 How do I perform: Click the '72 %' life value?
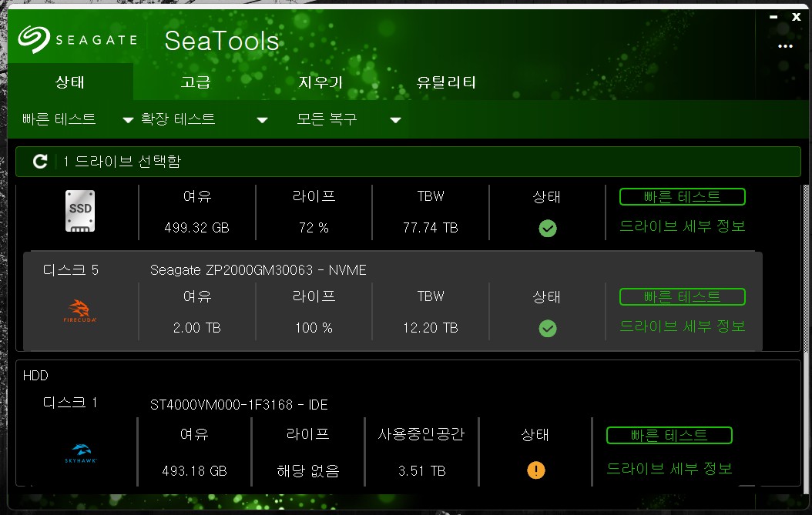(314, 228)
